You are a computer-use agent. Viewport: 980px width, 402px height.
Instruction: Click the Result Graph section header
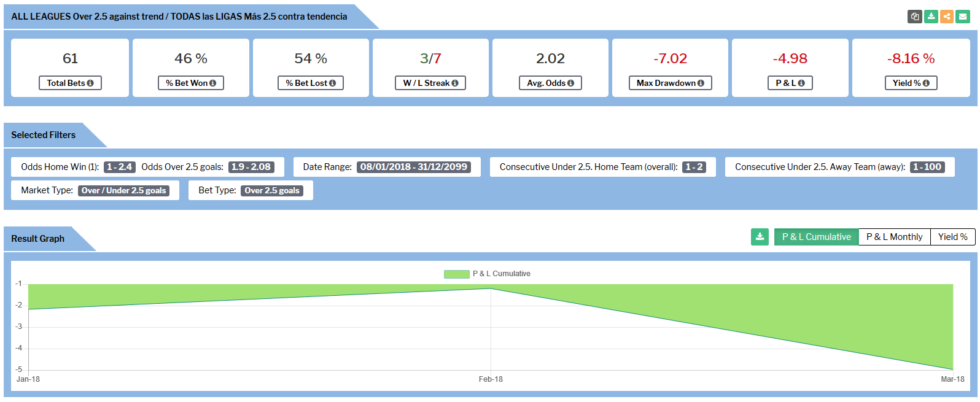coord(37,239)
